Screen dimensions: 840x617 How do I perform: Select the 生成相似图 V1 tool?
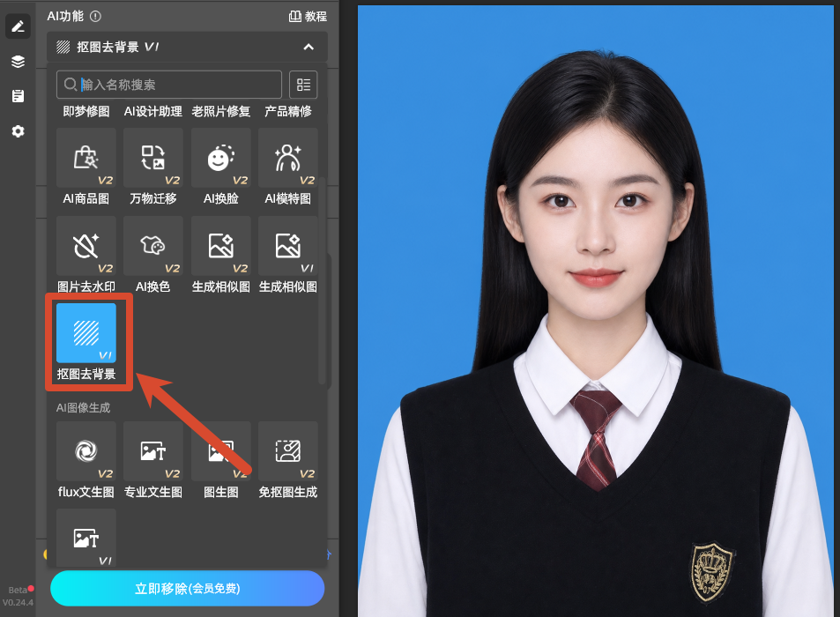pyautogui.click(x=288, y=256)
